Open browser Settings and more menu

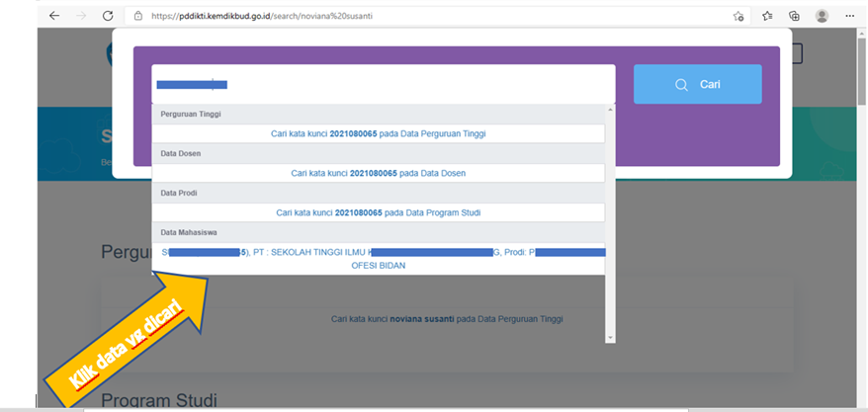pyautogui.click(x=850, y=16)
